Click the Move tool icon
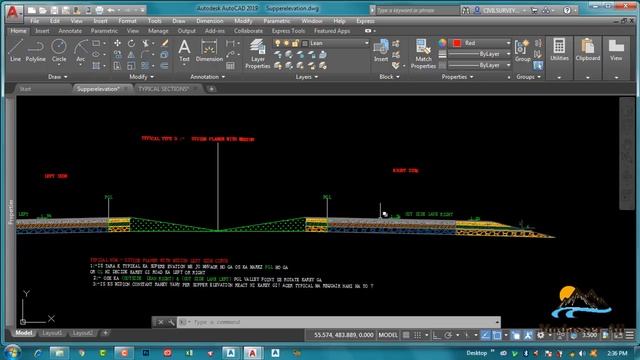 point(117,43)
